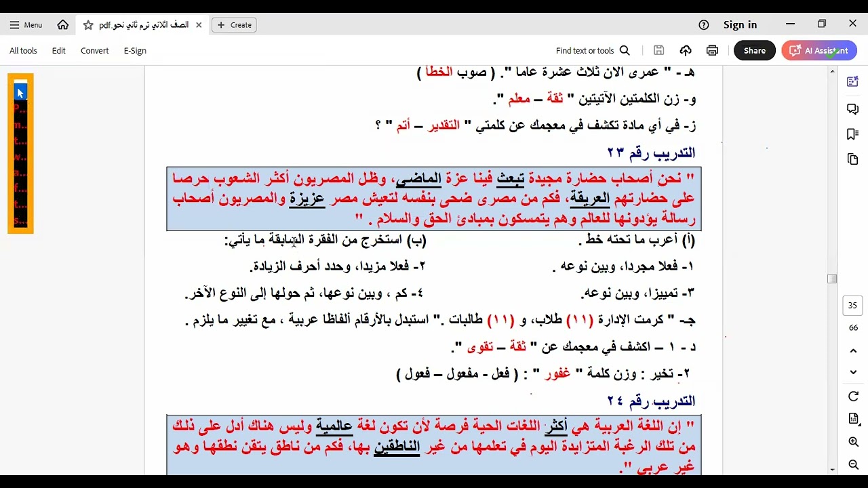The width and height of the screenshot is (868, 488).
Task: Click the Share button
Action: click(x=754, y=51)
